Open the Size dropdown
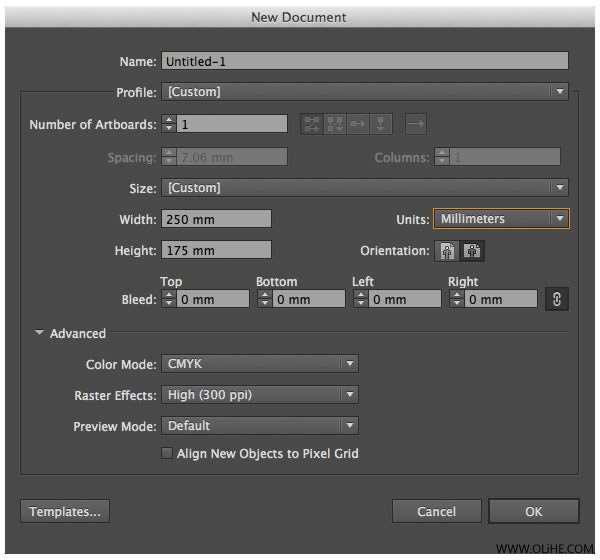The image size is (600, 560). (365, 188)
